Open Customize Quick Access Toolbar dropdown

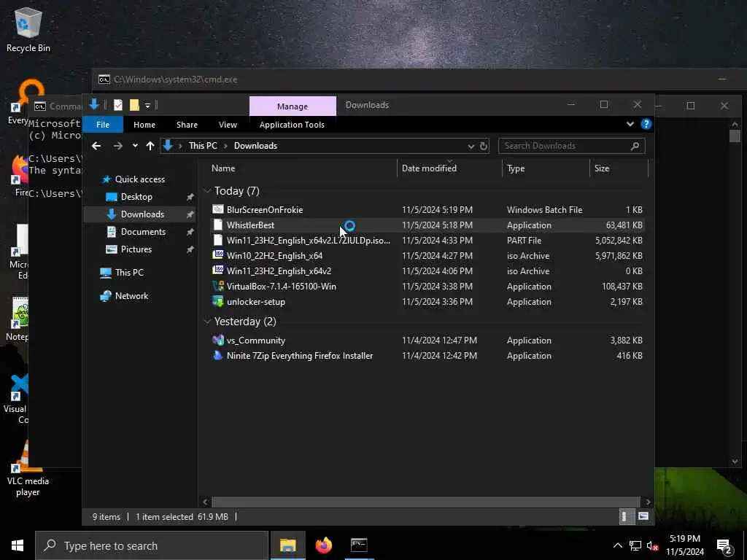click(147, 105)
